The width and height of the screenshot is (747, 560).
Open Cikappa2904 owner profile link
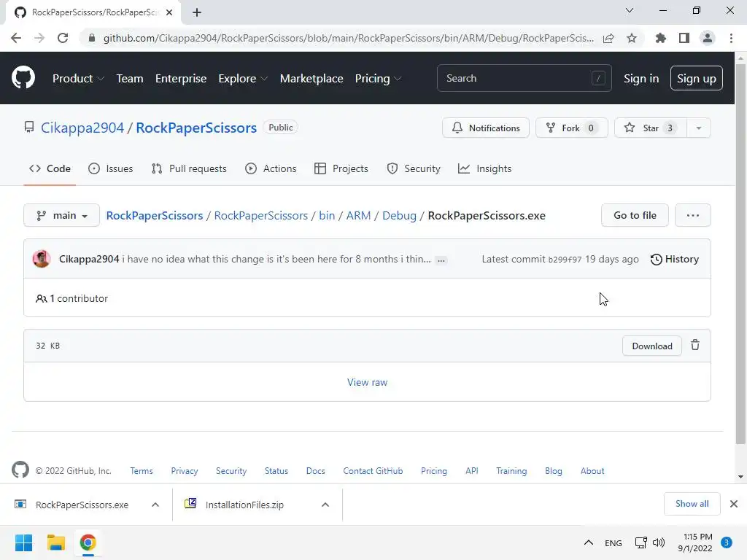coord(82,128)
